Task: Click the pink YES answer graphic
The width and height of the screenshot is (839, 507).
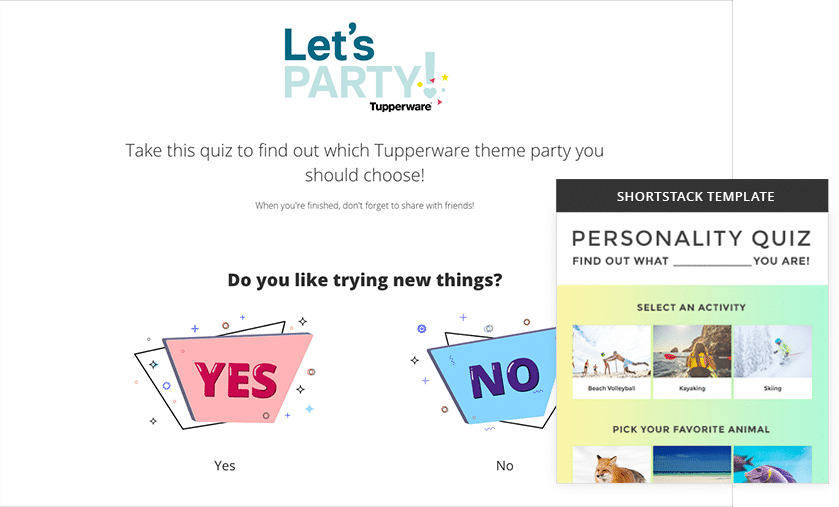Action: tap(235, 378)
